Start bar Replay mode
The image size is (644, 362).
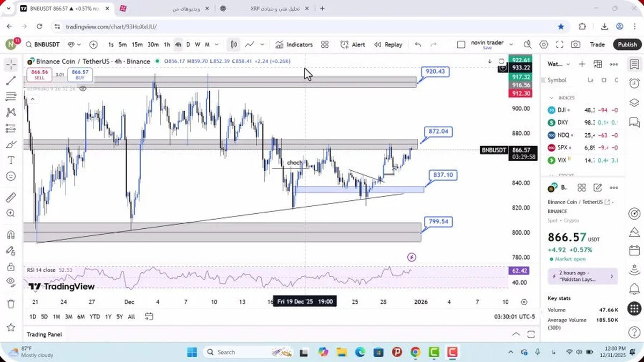tap(388, 45)
